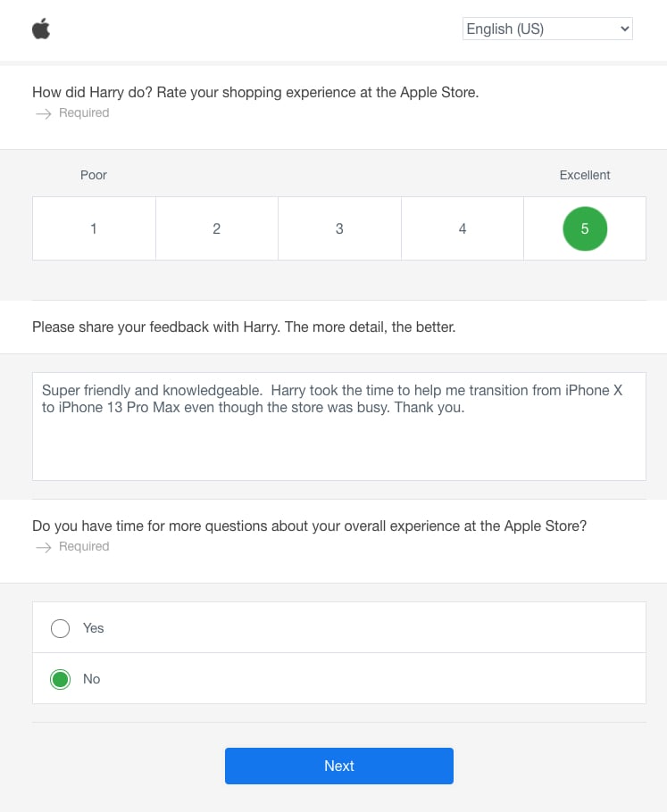Select the No radio button

coord(60,679)
